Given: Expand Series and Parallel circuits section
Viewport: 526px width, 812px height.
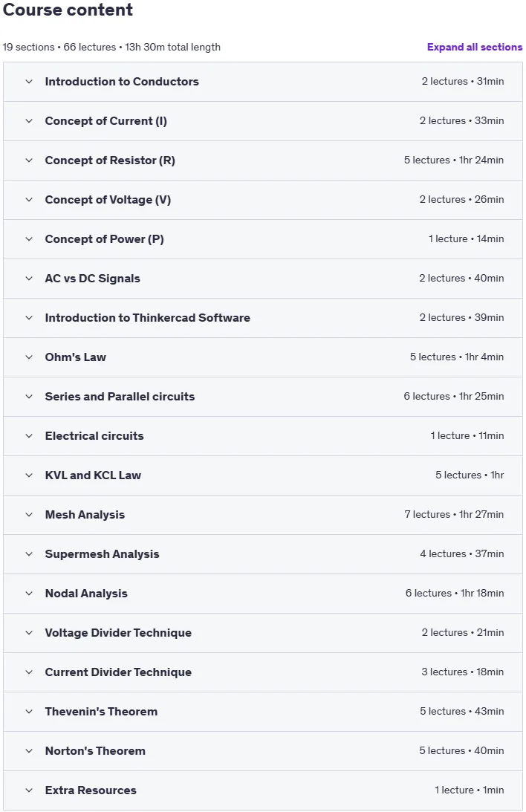Looking at the screenshot, I should 263,397.
